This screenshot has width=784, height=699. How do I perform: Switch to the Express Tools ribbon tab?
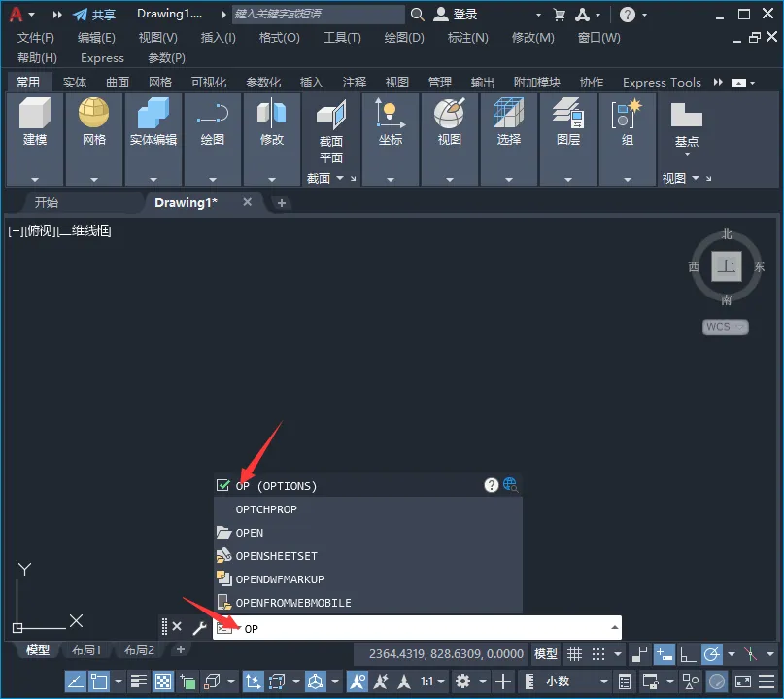[x=662, y=82]
